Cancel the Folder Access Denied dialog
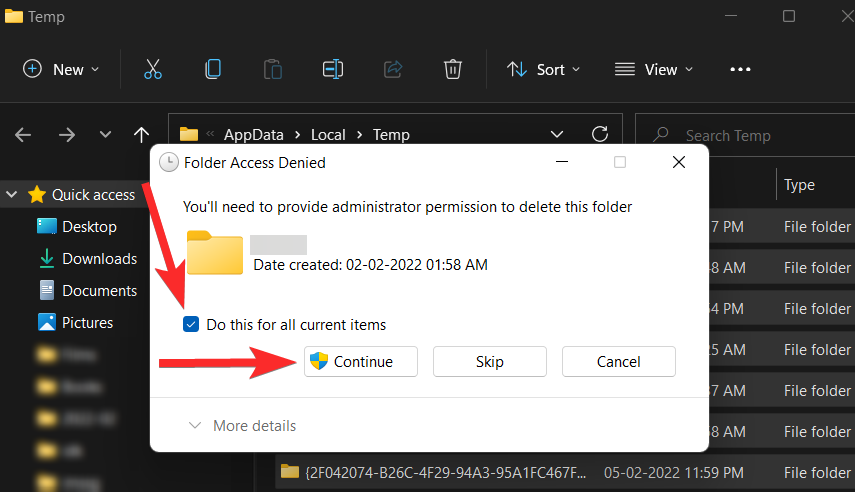 [618, 361]
